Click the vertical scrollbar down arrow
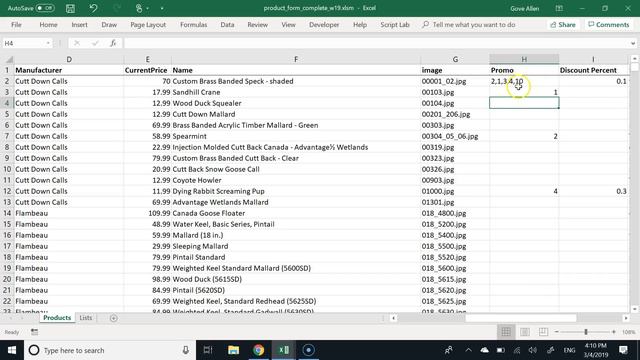640x360 pixels. coord(634,309)
